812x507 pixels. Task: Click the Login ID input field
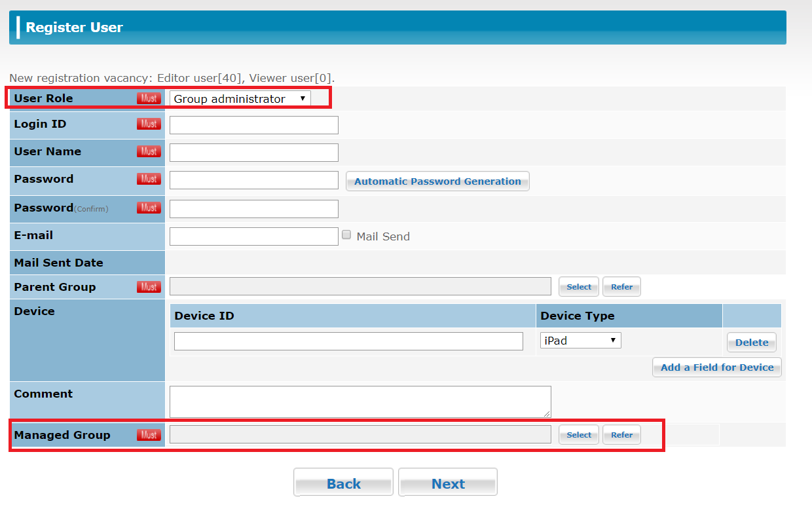253,125
